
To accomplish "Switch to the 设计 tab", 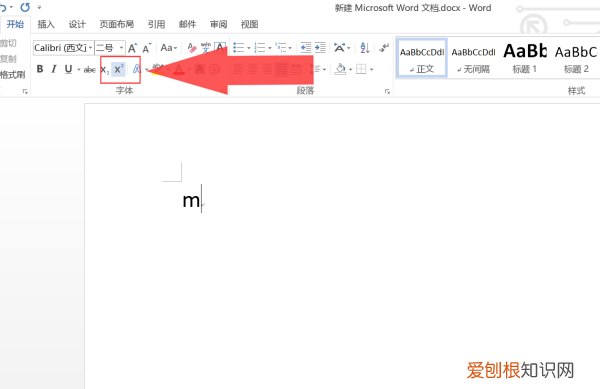I will [77, 24].
